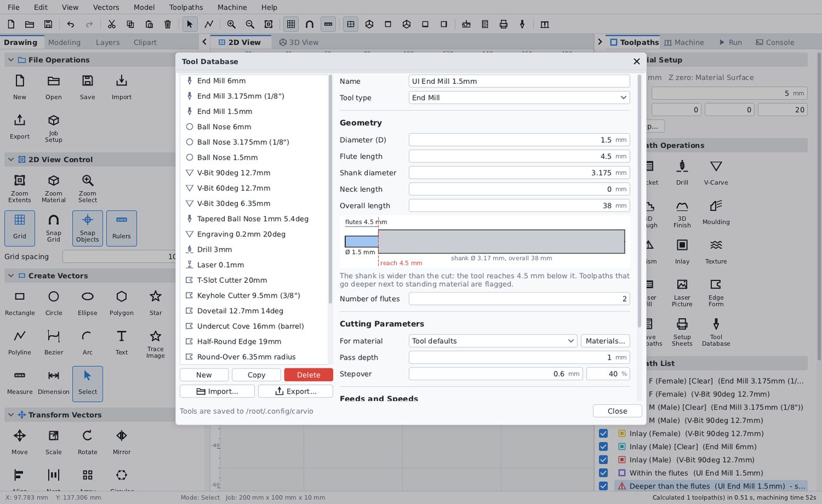Open the Toolpaths menu
The width and height of the screenshot is (822, 504).
click(x=186, y=7)
